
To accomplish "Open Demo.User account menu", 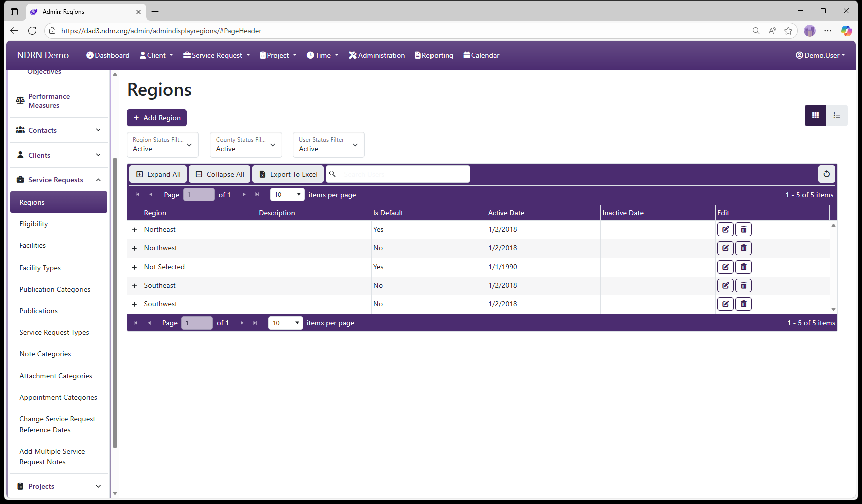I will tap(820, 55).
